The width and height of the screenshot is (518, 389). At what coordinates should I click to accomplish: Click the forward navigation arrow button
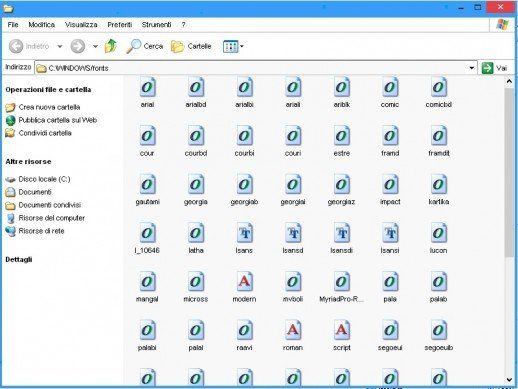click(78, 46)
